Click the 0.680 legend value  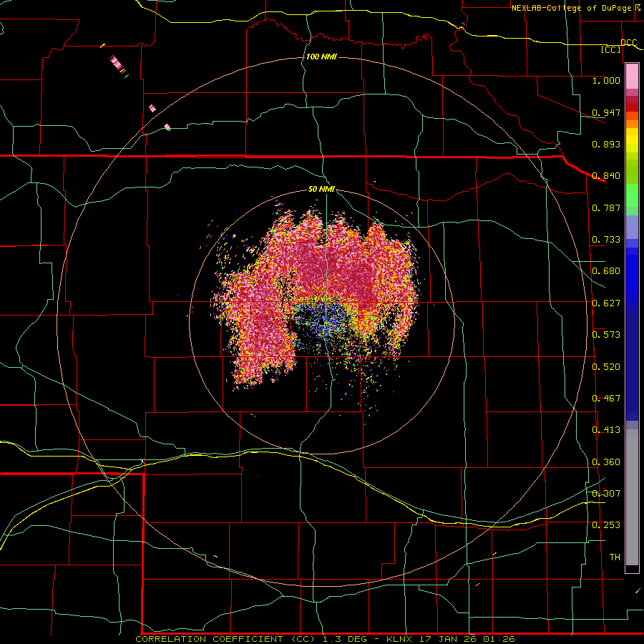point(606,271)
